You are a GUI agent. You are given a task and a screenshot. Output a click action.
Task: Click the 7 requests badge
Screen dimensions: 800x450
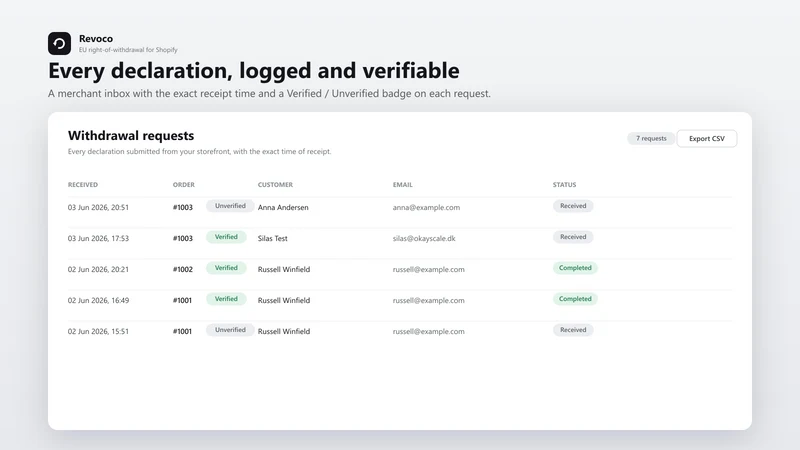coord(651,138)
